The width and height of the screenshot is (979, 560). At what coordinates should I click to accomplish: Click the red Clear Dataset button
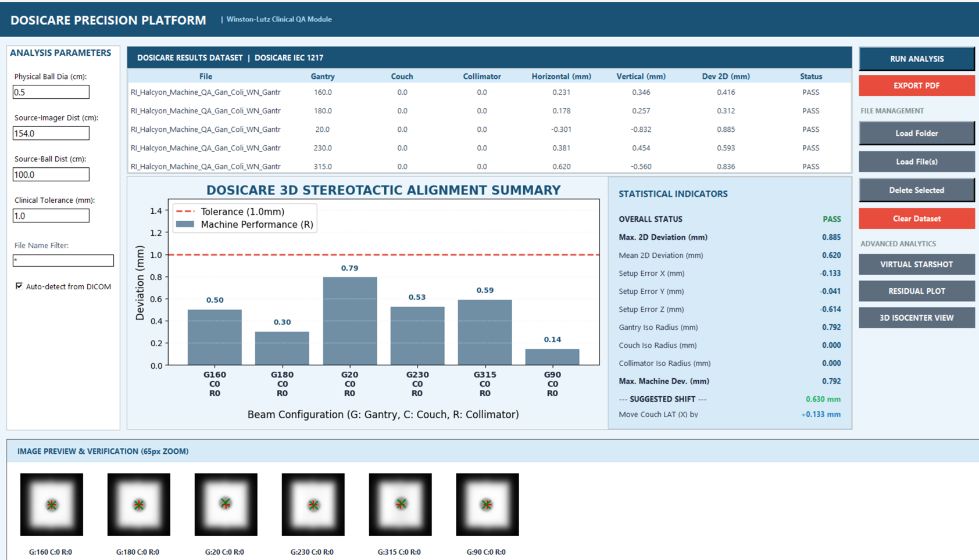[x=916, y=218]
